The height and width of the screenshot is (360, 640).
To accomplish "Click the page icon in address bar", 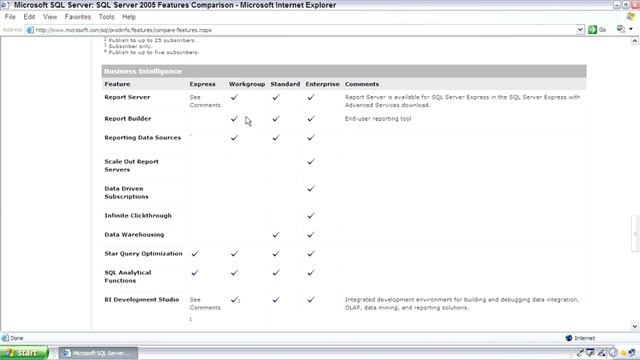I will tap(30, 30).
